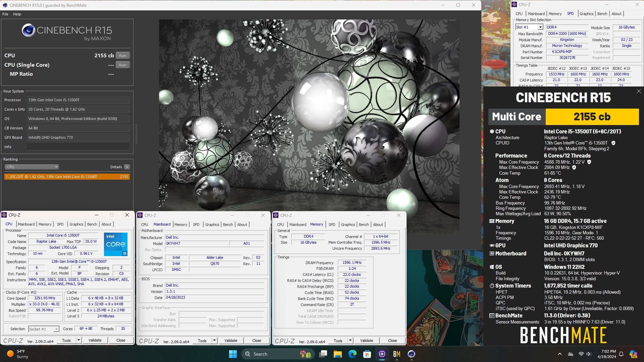
Task: Click the verified shield beside CPUID name
Action: click(x=613, y=143)
